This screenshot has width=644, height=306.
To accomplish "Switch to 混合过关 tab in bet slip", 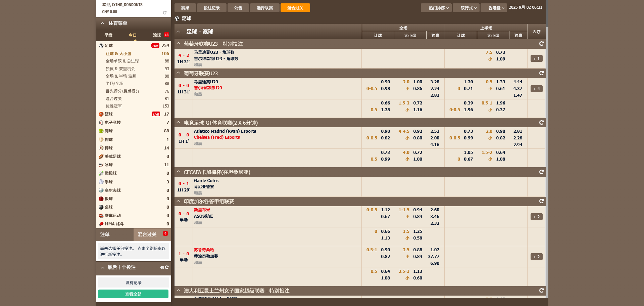I will coord(147,234).
